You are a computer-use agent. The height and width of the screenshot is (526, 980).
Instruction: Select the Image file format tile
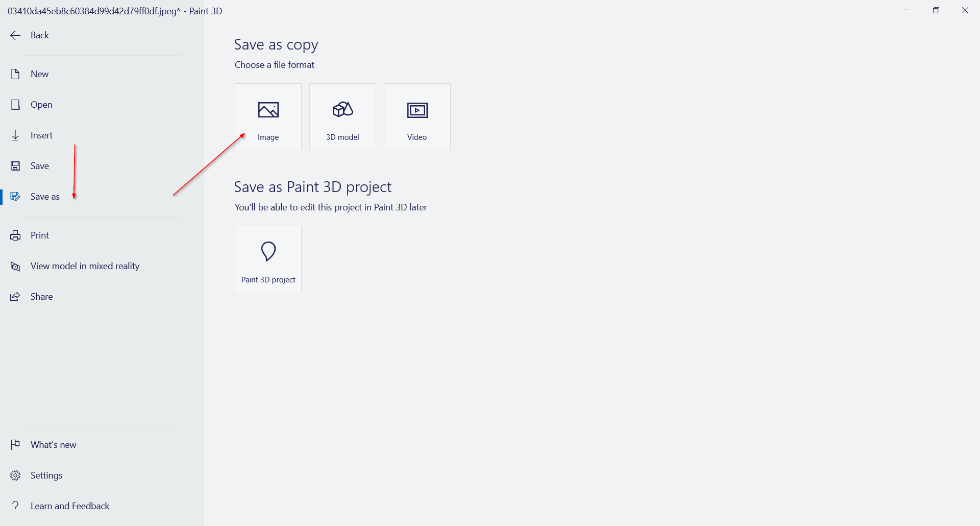[x=268, y=116]
